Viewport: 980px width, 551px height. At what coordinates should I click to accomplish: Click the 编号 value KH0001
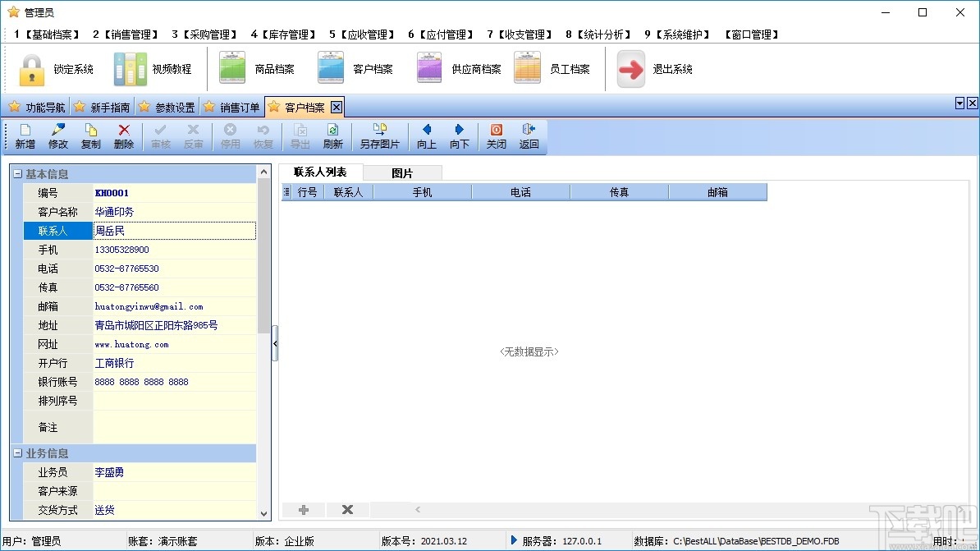tap(112, 193)
